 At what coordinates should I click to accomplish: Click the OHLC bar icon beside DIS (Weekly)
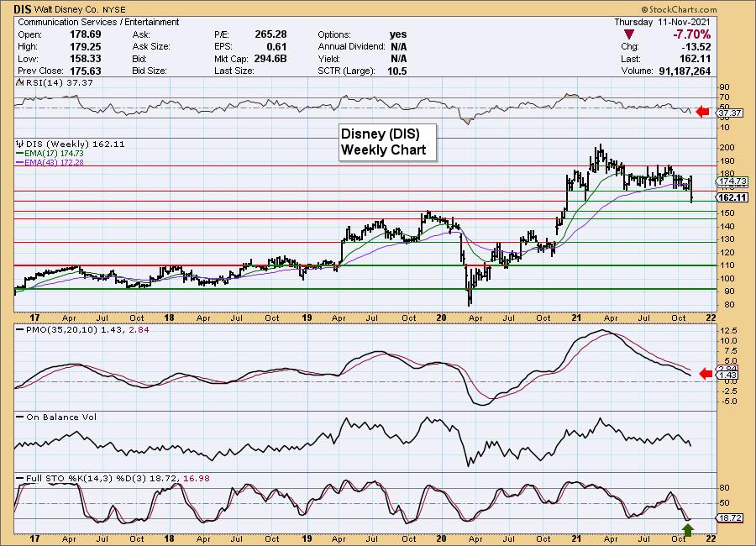pyautogui.click(x=20, y=144)
